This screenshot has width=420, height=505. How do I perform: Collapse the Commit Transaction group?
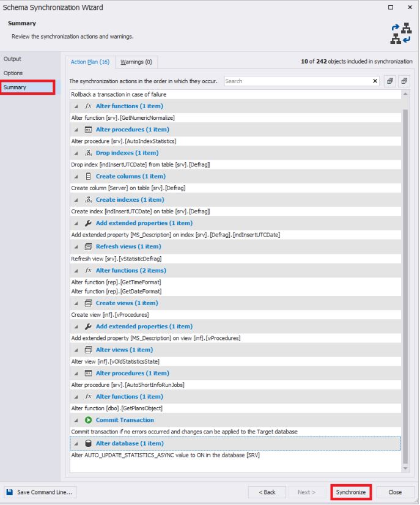76,420
